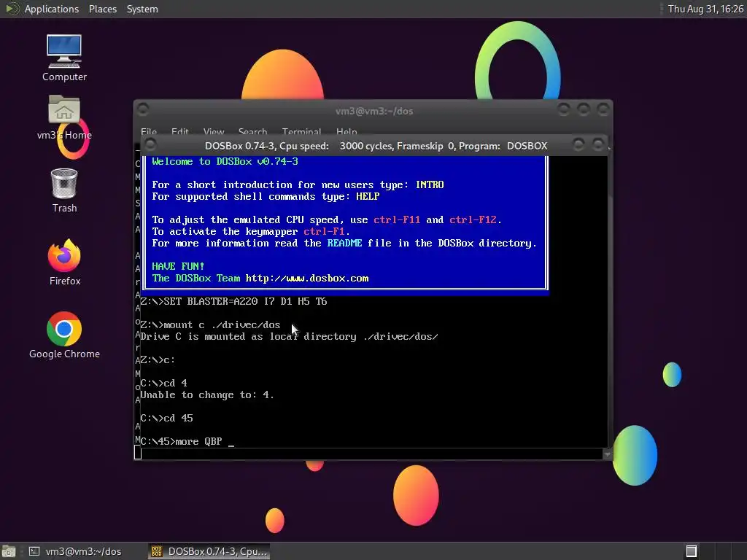This screenshot has height=560, width=747.
Task: Click the 'cd 45' command line
Action: [167, 418]
